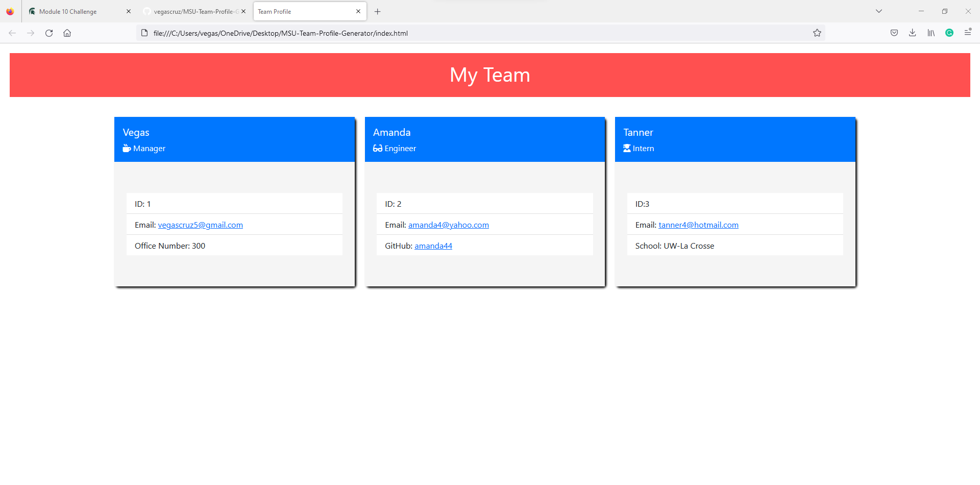
Task: Open the list of all tabs chevron
Action: tap(879, 11)
